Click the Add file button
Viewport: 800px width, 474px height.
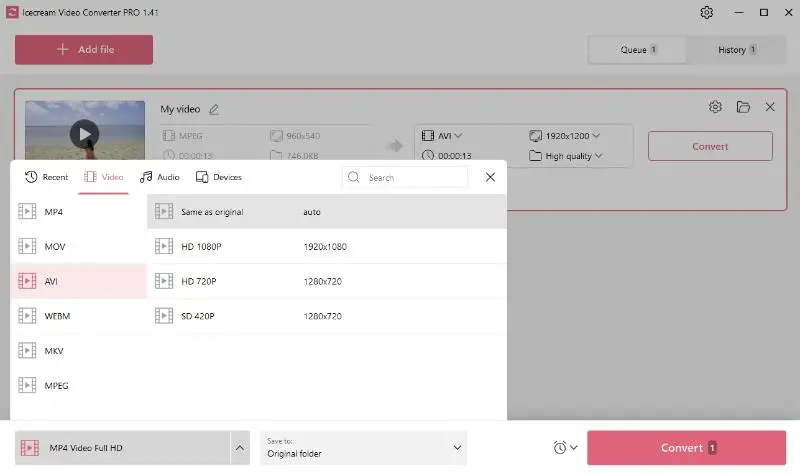point(84,49)
